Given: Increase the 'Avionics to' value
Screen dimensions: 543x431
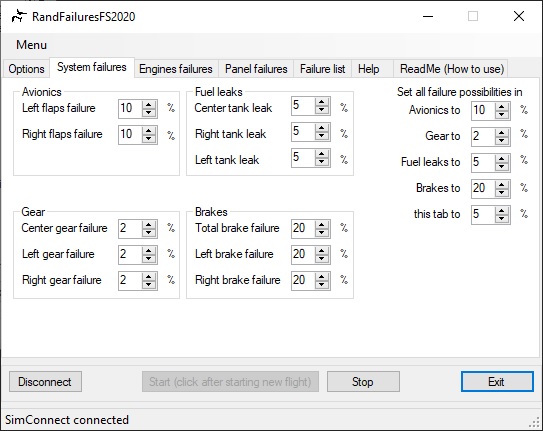Looking at the screenshot, I should pyautogui.click(x=501, y=107).
